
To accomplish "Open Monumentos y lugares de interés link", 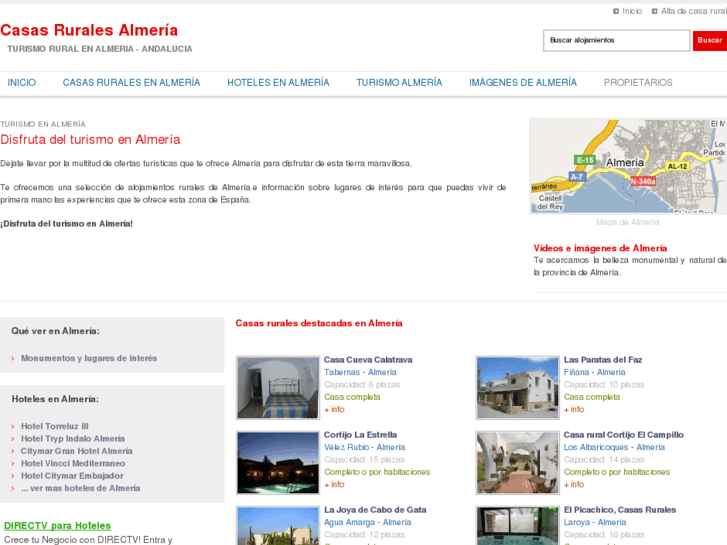I will tap(89, 358).
